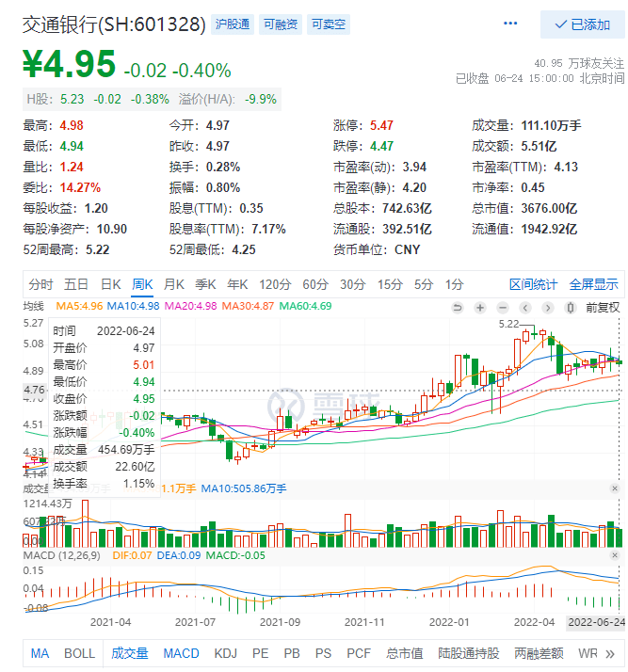This screenshot has width=628, height=672.
Task: Click the chart reset/undo arrow icon
Action: click(x=458, y=307)
